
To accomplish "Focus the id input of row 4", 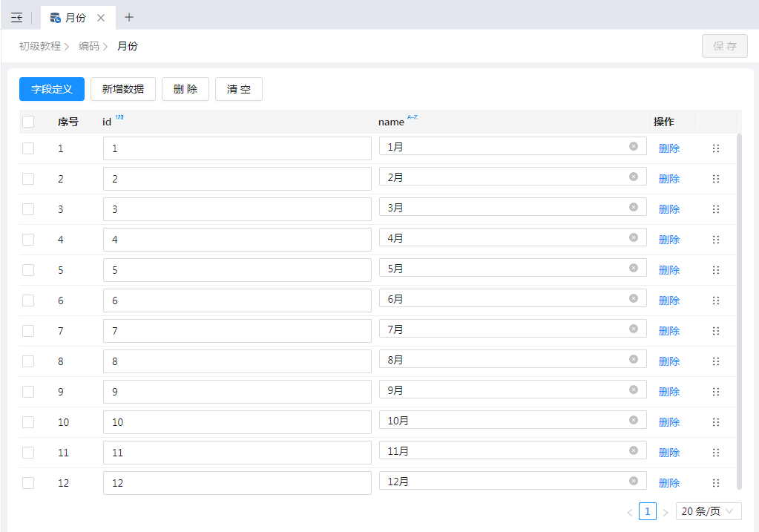I will pyautogui.click(x=237, y=240).
